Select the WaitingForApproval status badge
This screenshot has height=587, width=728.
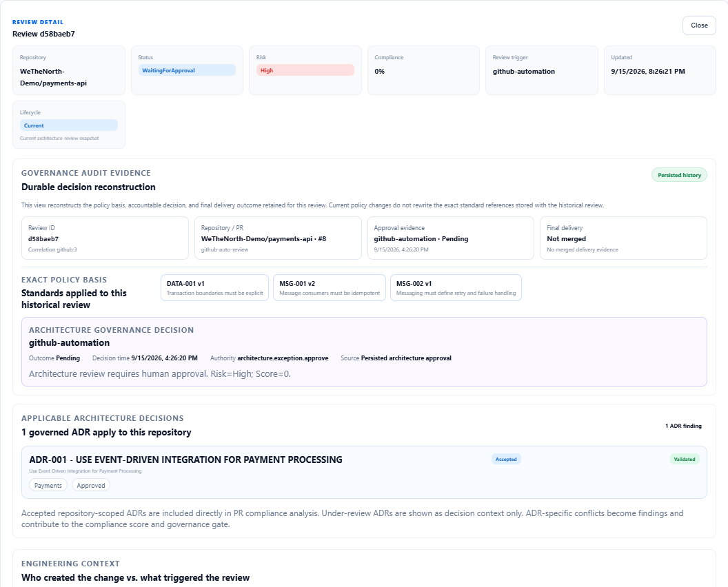tap(187, 70)
